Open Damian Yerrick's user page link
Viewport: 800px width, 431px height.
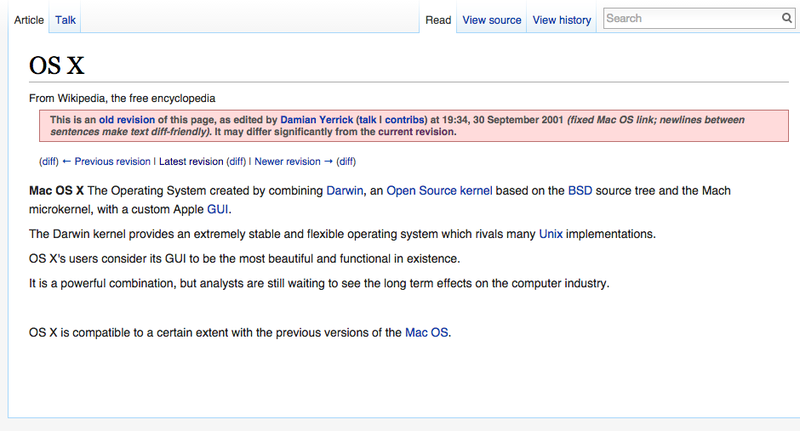point(317,120)
